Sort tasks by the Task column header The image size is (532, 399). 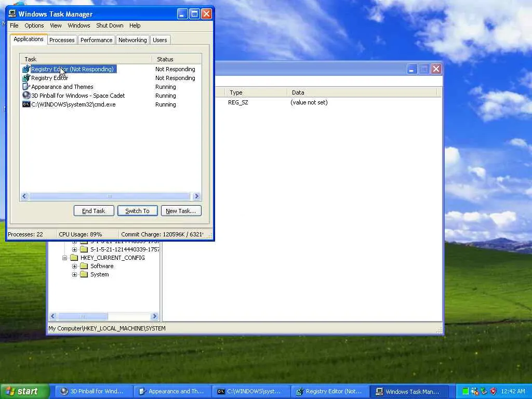click(86, 59)
